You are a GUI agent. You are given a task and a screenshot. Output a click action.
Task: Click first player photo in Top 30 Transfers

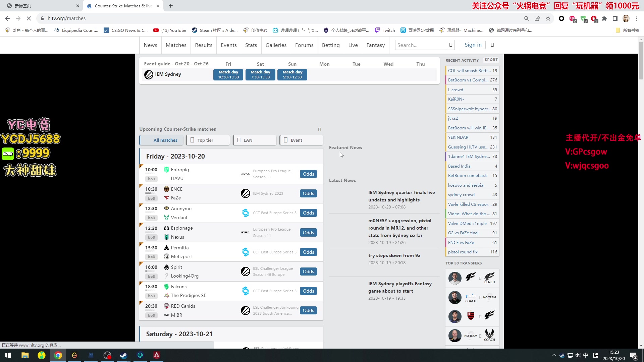coord(455,278)
